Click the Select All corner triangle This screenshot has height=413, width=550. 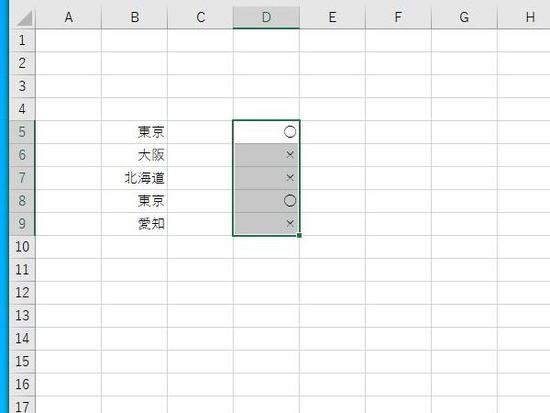point(23,18)
